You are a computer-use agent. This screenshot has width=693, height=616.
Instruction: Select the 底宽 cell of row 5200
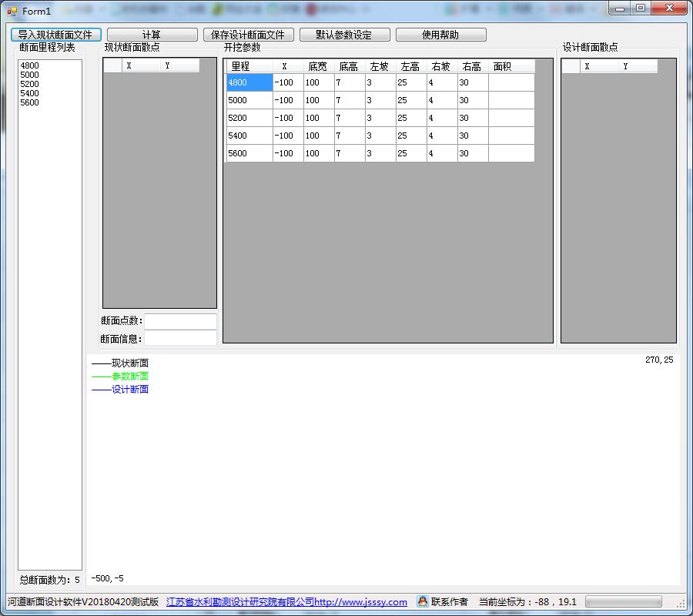point(319,118)
